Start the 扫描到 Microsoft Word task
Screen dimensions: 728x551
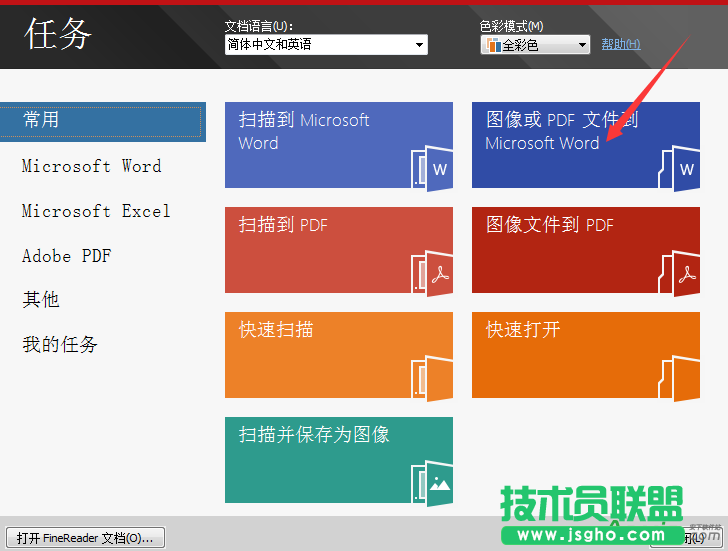tap(339, 145)
